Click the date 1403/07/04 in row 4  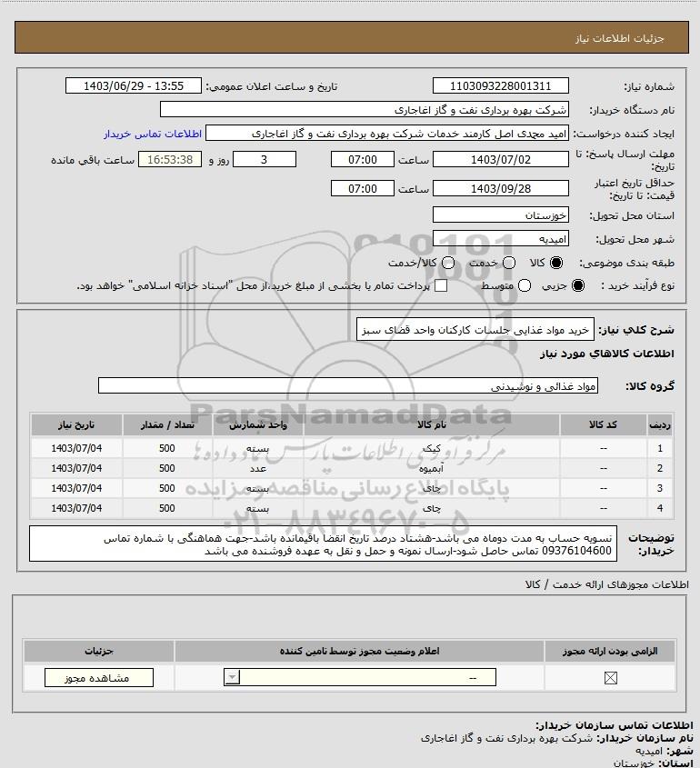tap(76, 508)
